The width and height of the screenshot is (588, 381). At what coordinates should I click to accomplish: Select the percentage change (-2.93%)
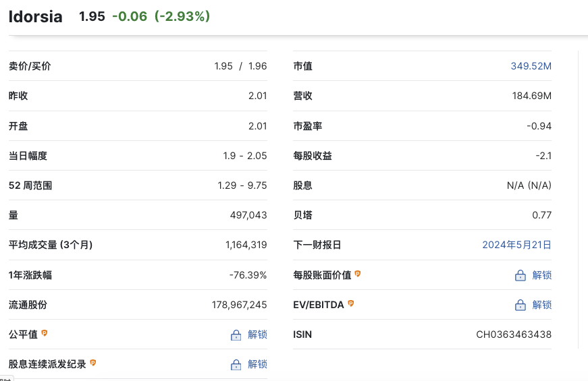pyautogui.click(x=182, y=16)
